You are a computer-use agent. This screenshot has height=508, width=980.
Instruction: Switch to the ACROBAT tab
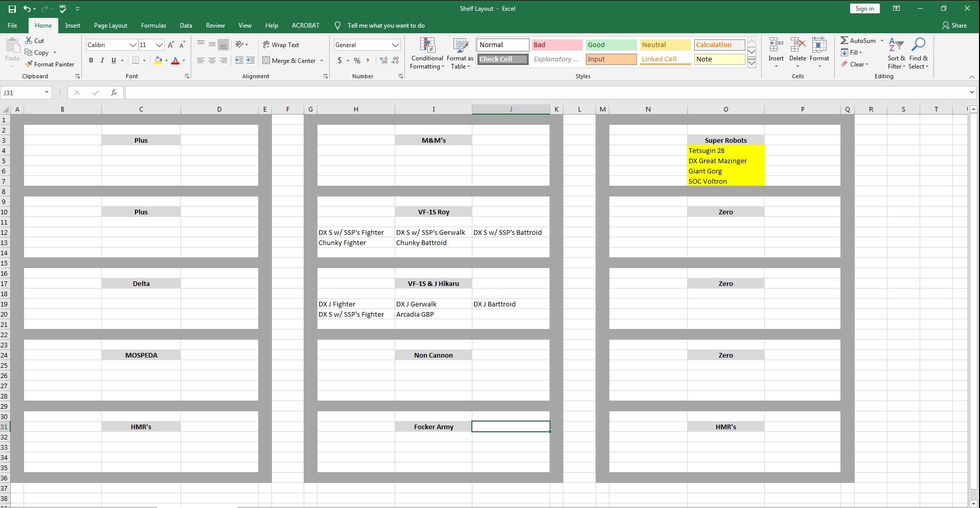point(305,26)
